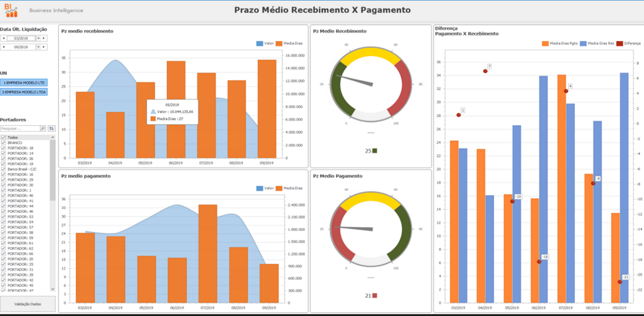
Task: Toggle PORTADOR: 14 checkbox
Action: [4, 153]
